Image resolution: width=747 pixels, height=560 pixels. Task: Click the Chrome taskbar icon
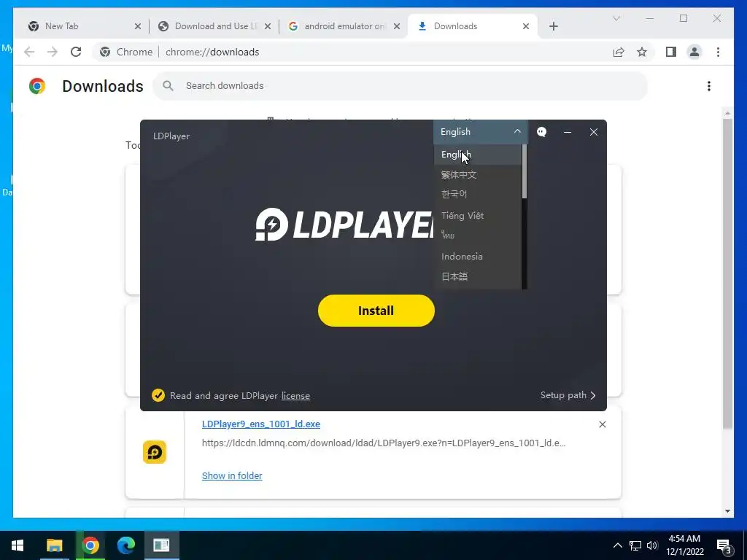90,545
